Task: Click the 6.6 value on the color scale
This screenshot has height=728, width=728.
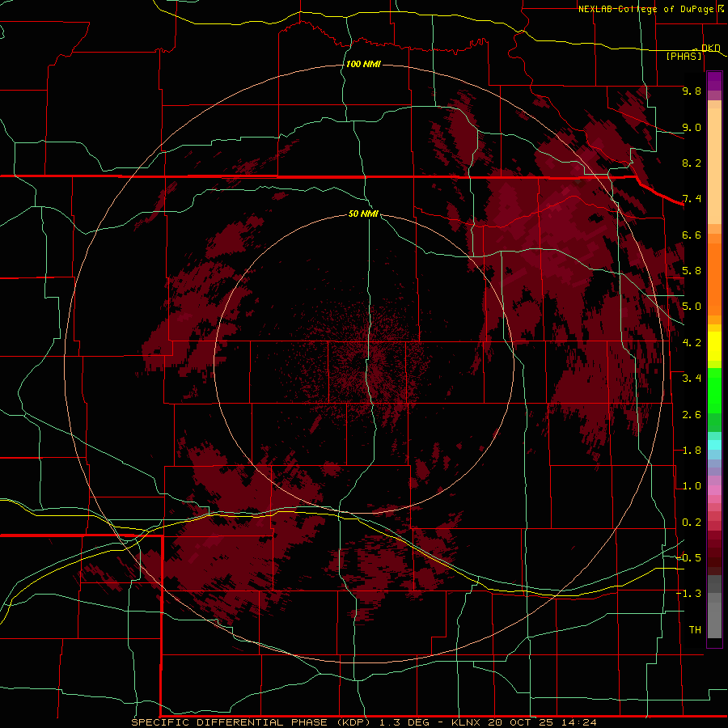Action: pos(692,235)
